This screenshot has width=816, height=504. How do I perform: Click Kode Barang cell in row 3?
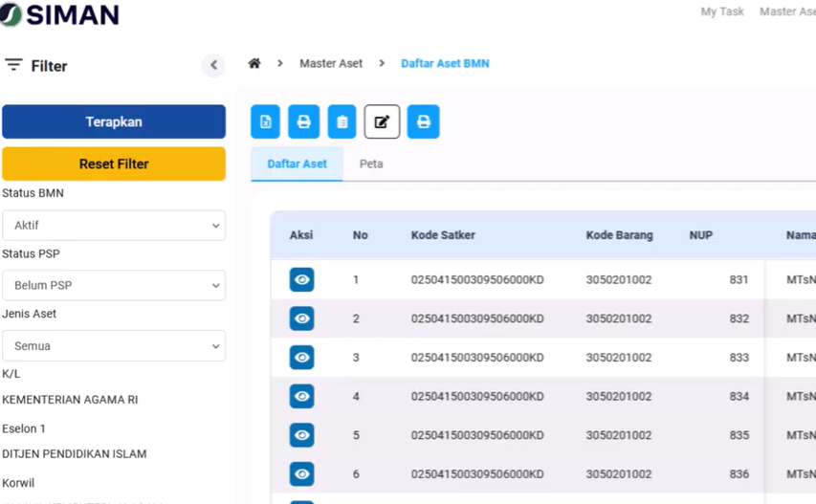pyautogui.click(x=619, y=358)
